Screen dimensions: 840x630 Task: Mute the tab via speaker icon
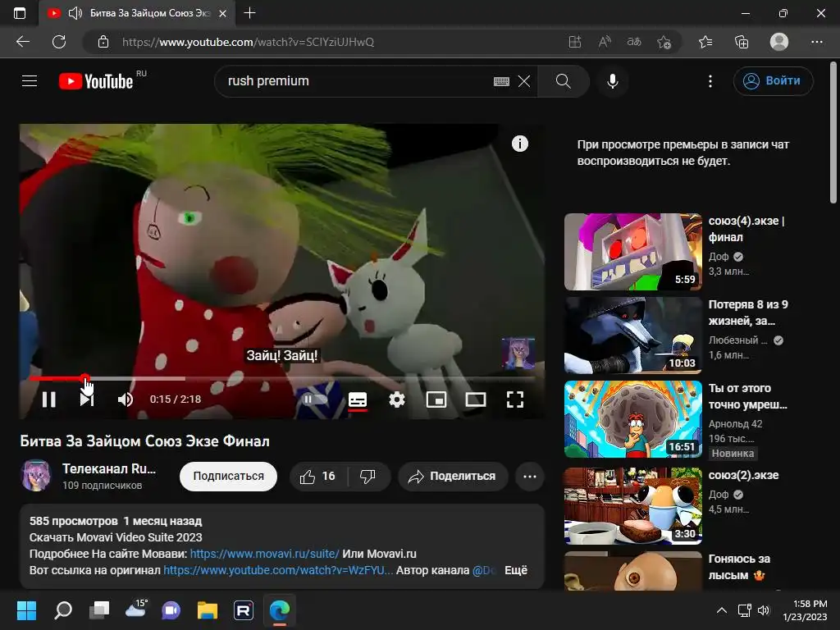[75, 13]
